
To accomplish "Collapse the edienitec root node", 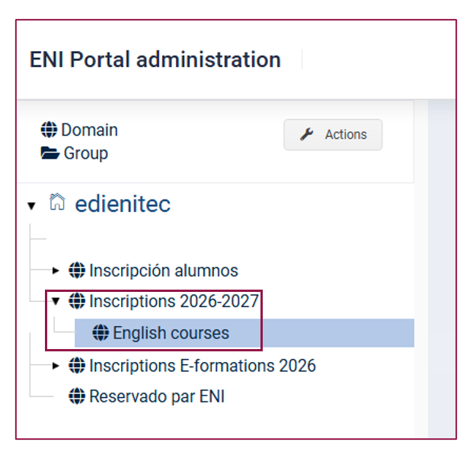I will 31,206.
